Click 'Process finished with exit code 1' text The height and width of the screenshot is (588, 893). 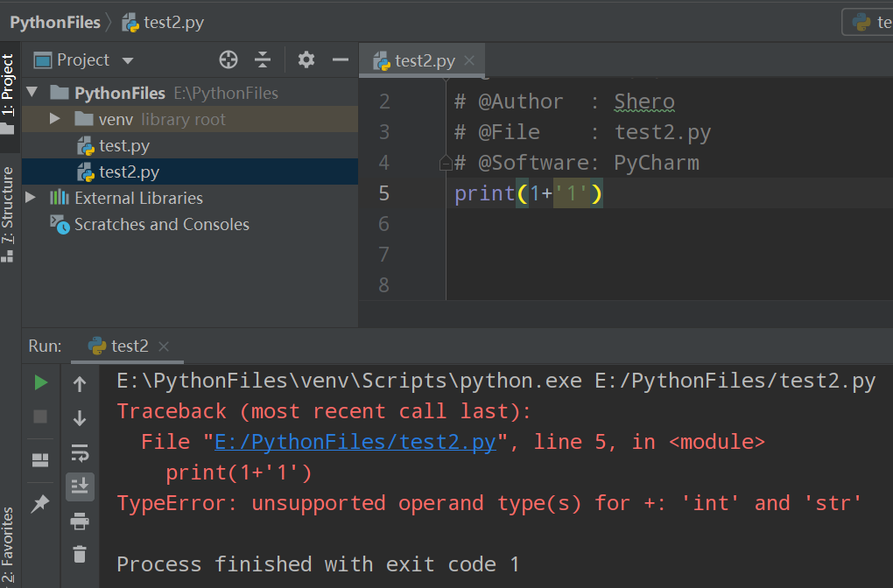coord(318,564)
